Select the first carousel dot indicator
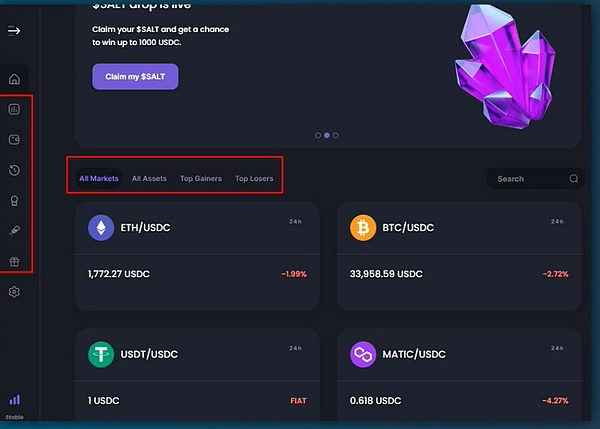The width and height of the screenshot is (600, 429). click(318, 135)
